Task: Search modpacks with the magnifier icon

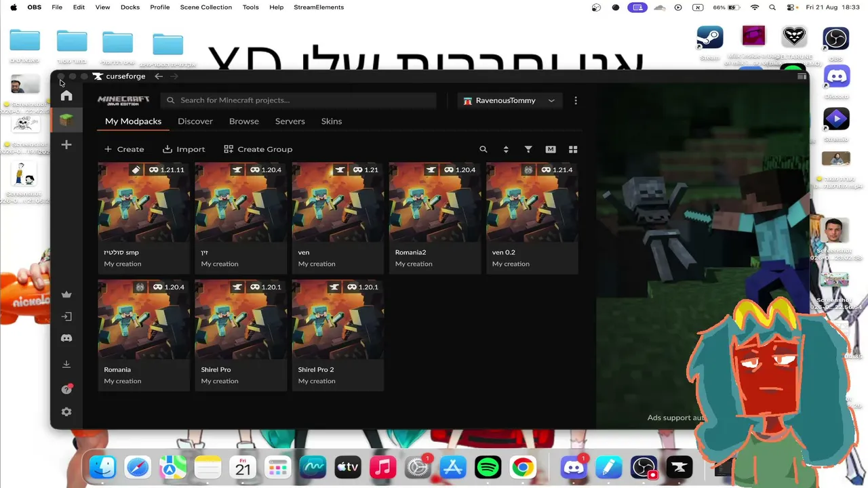Action: coord(484,149)
